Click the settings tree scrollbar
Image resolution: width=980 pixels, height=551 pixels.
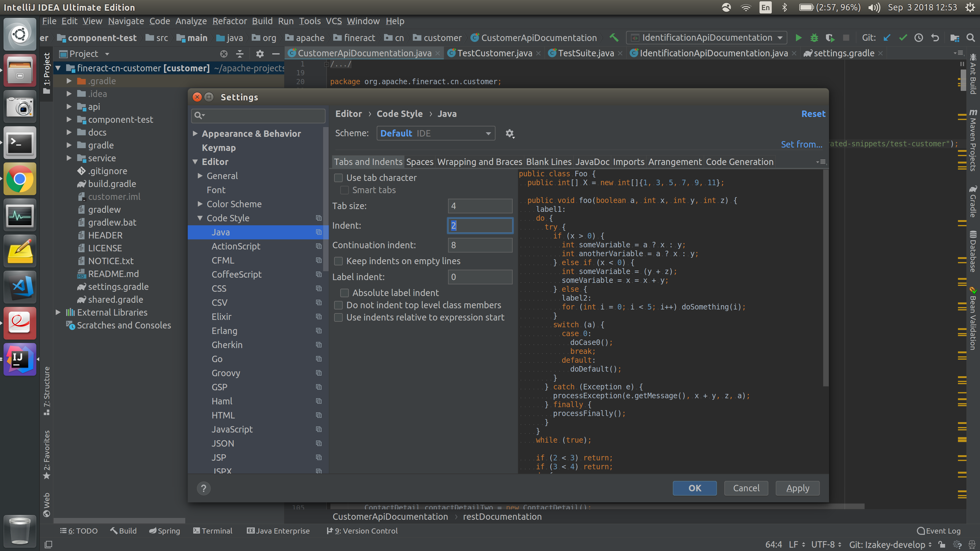[x=326, y=199]
